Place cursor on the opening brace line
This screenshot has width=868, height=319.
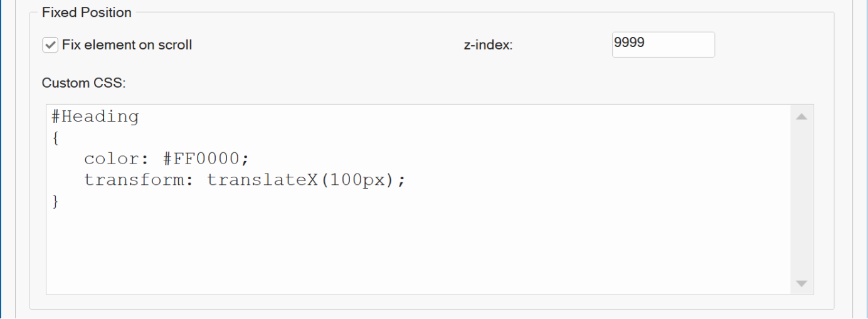click(x=56, y=139)
